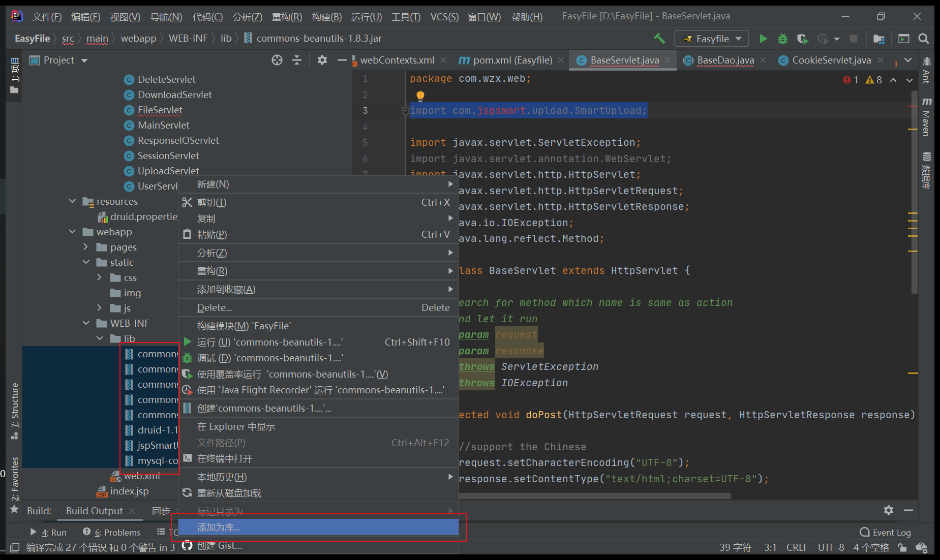Toggle read-only lock icon in status bar
The height and width of the screenshot is (560, 940).
tap(902, 547)
